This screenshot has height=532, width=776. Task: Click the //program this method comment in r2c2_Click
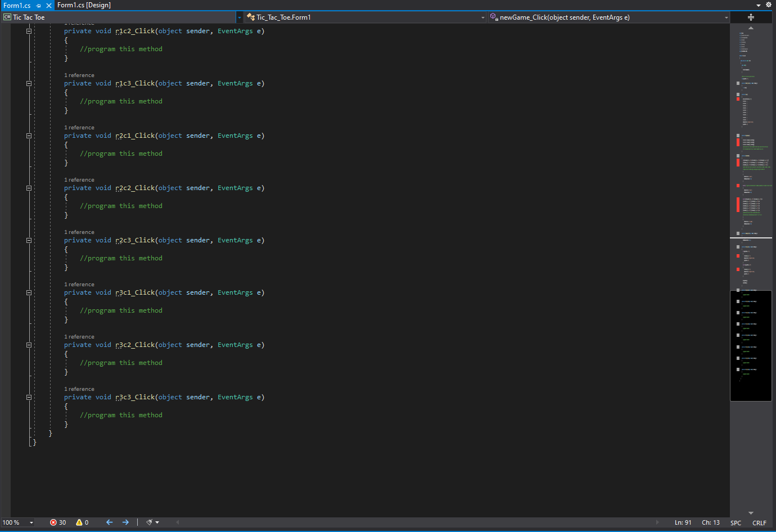click(x=121, y=206)
